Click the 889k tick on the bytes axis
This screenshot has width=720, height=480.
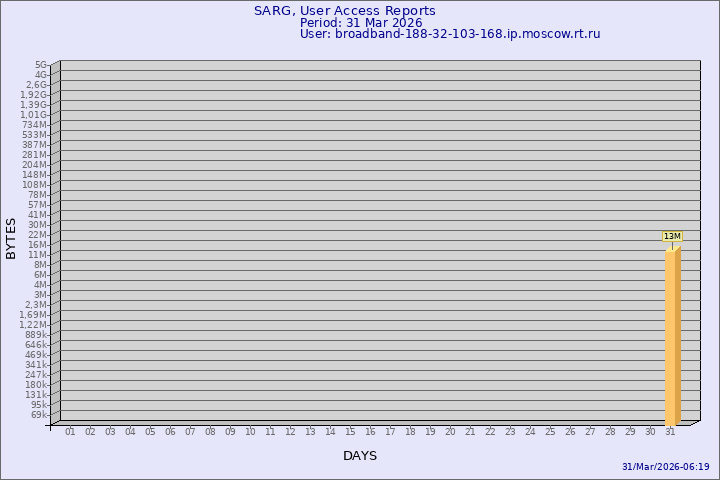[x=35, y=335]
